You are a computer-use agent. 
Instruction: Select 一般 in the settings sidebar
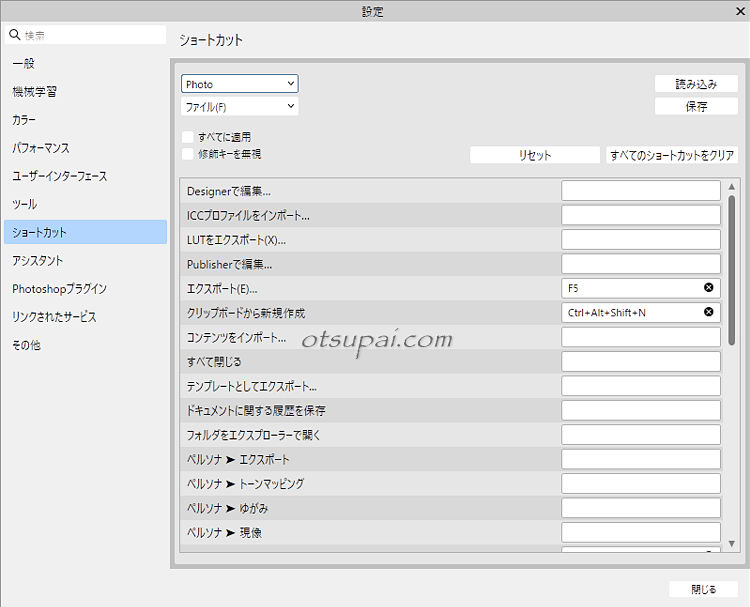click(x=24, y=63)
